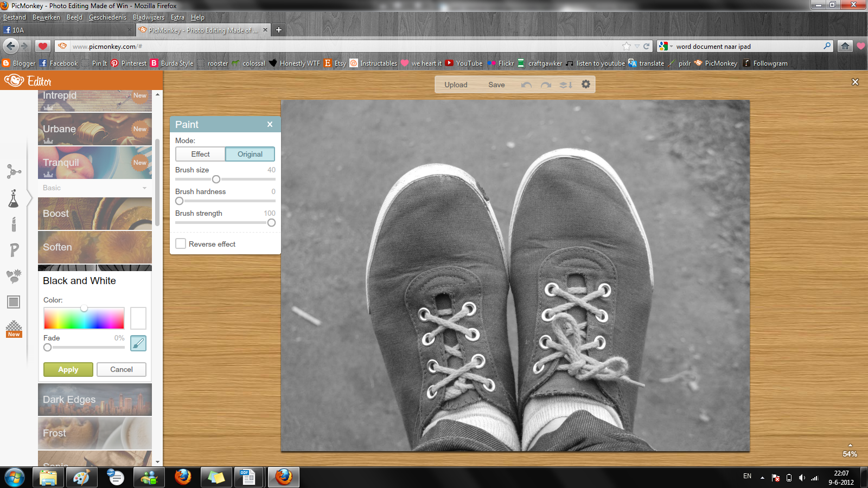Click the Upload button
This screenshot has width=868, height=488.
click(456, 85)
